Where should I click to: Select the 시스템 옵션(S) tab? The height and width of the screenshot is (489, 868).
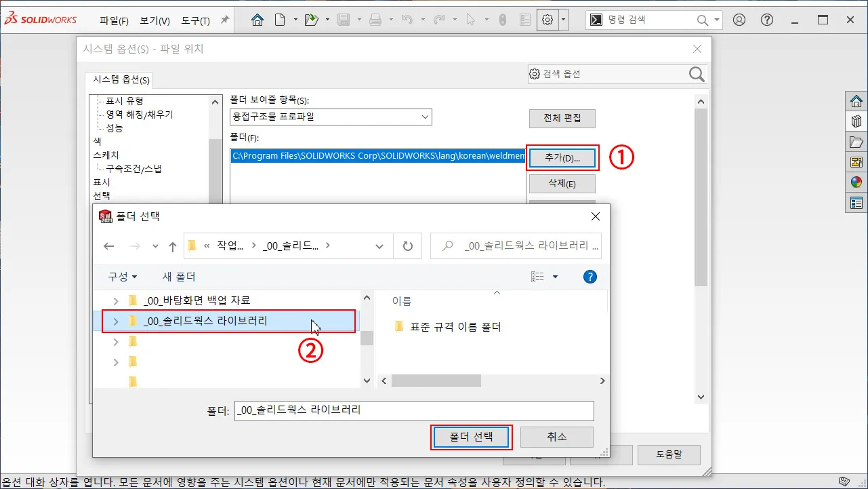pos(121,79)
